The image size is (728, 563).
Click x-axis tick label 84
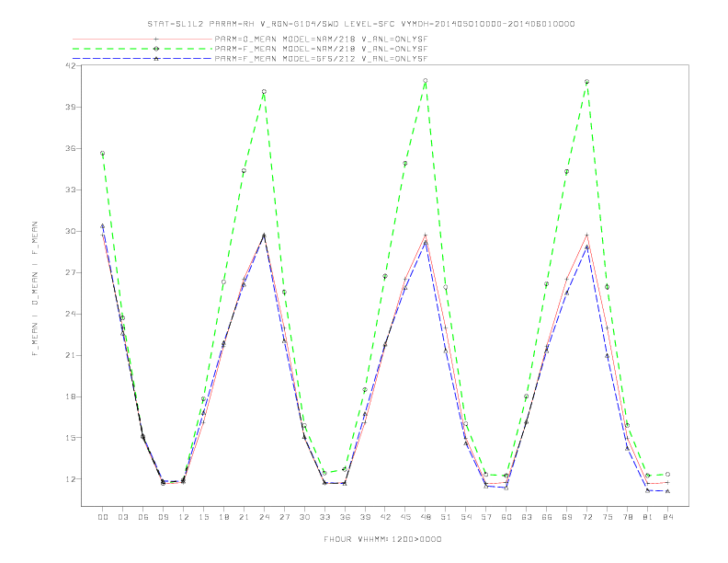pyautogui.click(x=667, y=517)
